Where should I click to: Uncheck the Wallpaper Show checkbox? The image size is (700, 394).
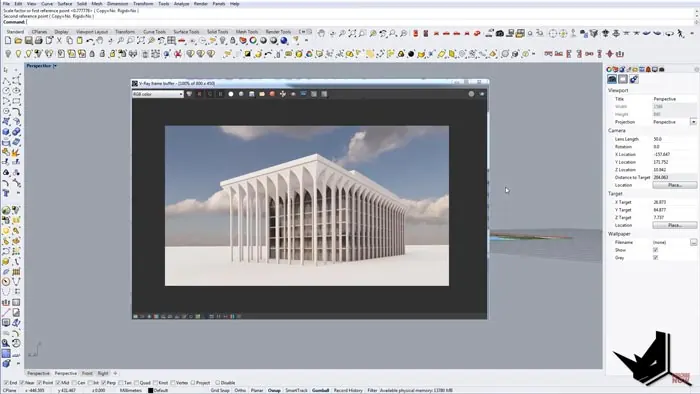655,250
